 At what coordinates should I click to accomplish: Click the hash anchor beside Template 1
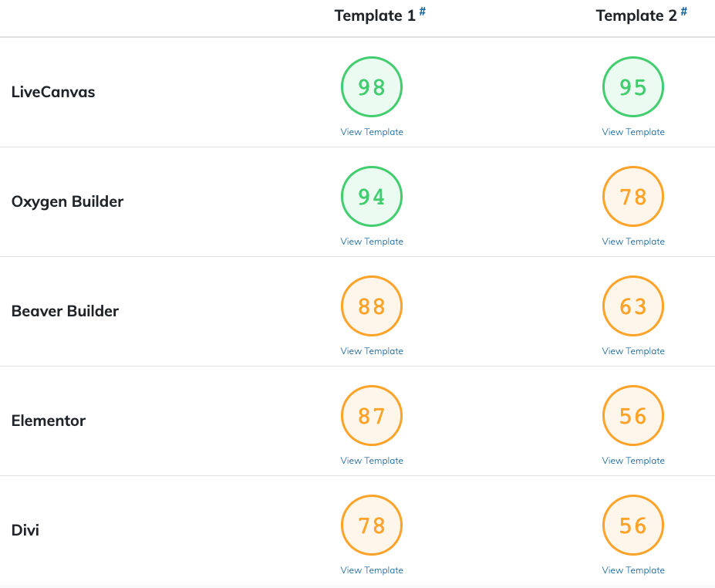[x=423, y=12]
